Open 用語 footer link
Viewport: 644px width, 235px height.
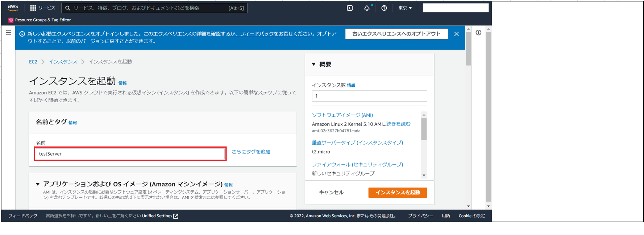click(x=446, y=216)
